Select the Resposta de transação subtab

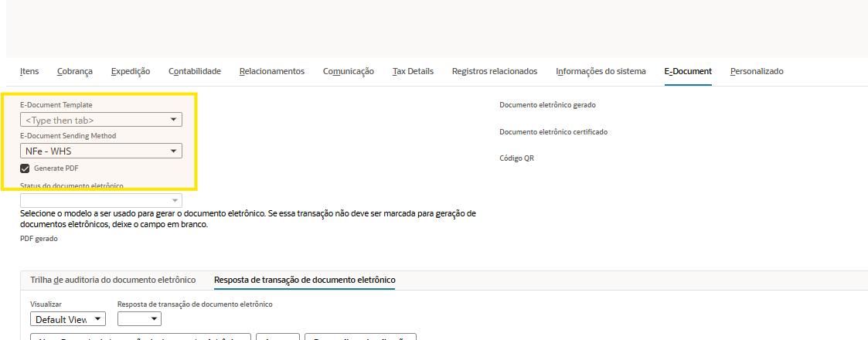click(305, 280)
